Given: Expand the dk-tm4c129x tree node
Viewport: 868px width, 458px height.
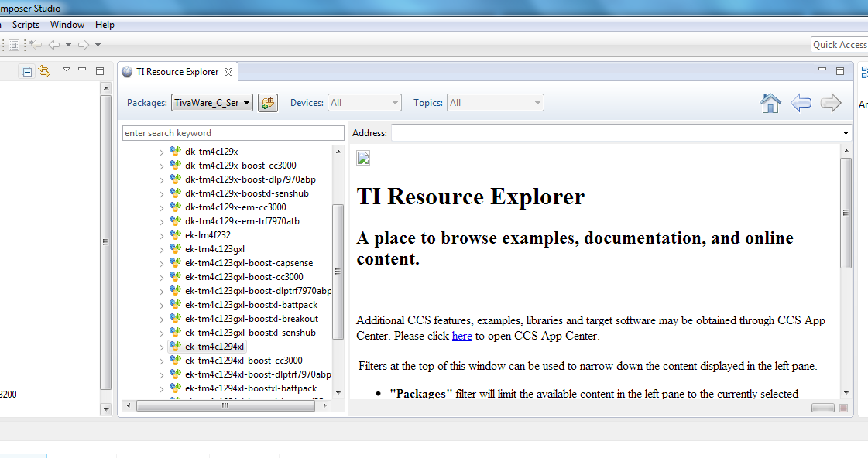Looking at the screenshot, I should [161, 152].
